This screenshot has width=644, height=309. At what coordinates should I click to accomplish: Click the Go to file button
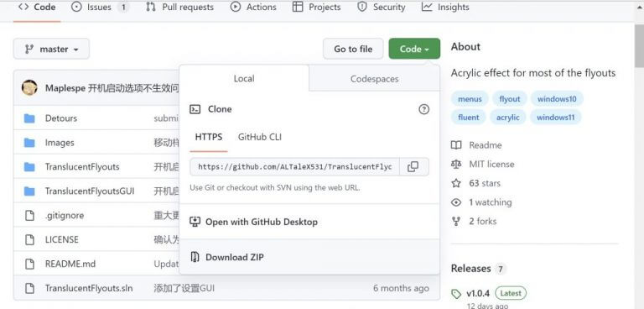(353, 49)
